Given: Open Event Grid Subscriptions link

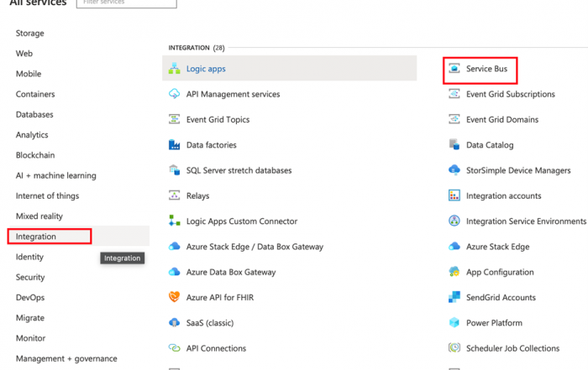Looking at the screenshot, I should coord(511,94).
